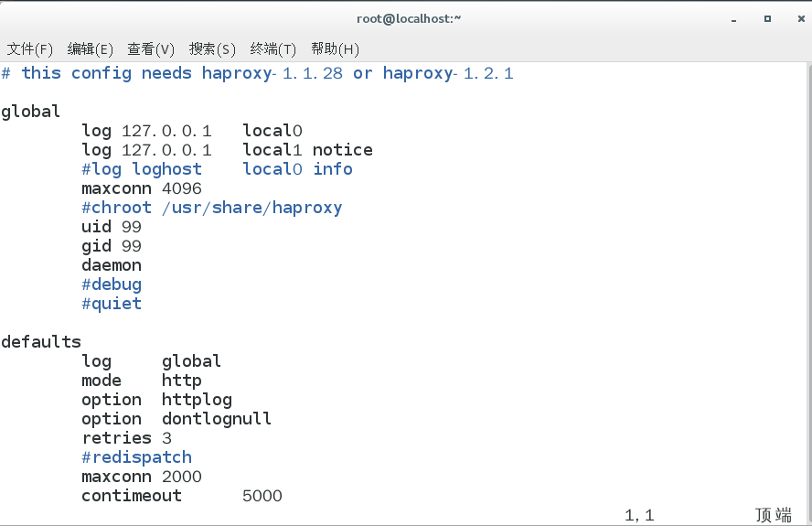Click the 'daemon' line
This screenshot has width=812, height=526.
pyautogui.click(x=112, y=264)
